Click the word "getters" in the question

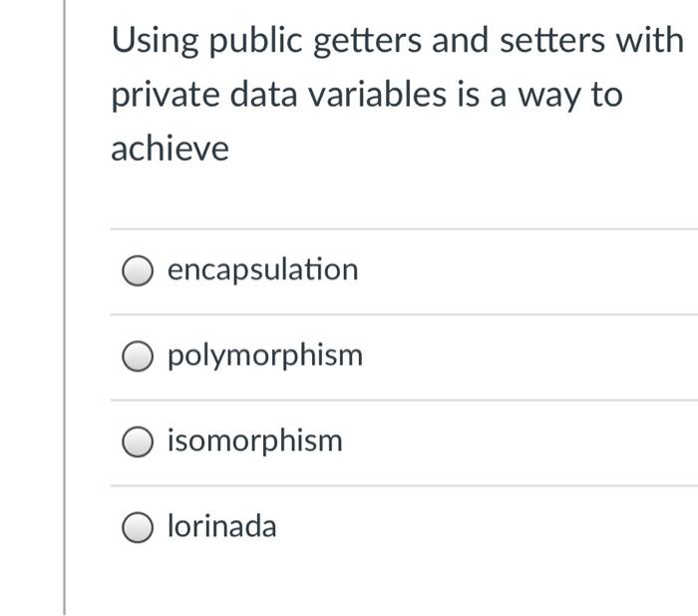(367, 42)
